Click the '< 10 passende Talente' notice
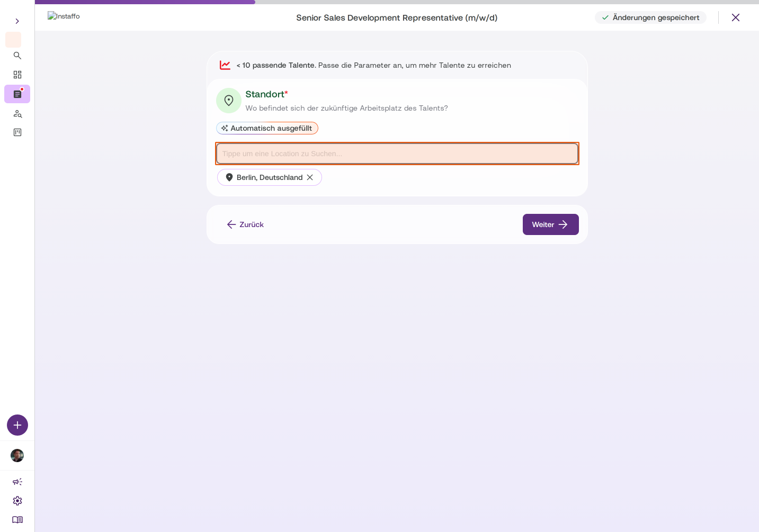This screenshot has width=759, height=532. tap(373, 65)
